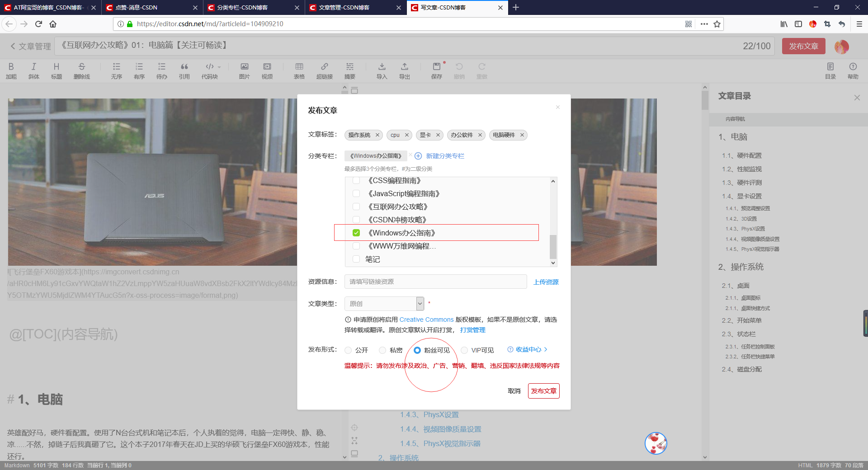The image size is (868, 470).
Task: Click 取消 to cancel publishing
Action: (x=514, y=391)
